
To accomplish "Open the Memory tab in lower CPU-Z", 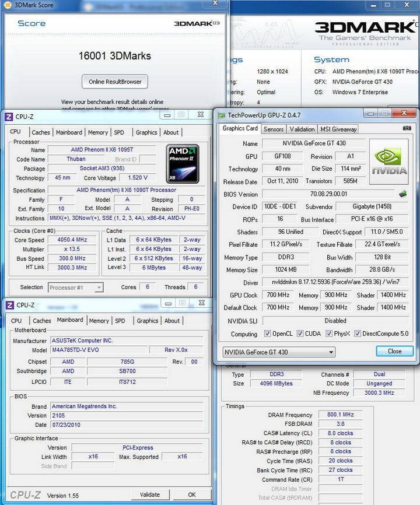I will coord(99,321).
